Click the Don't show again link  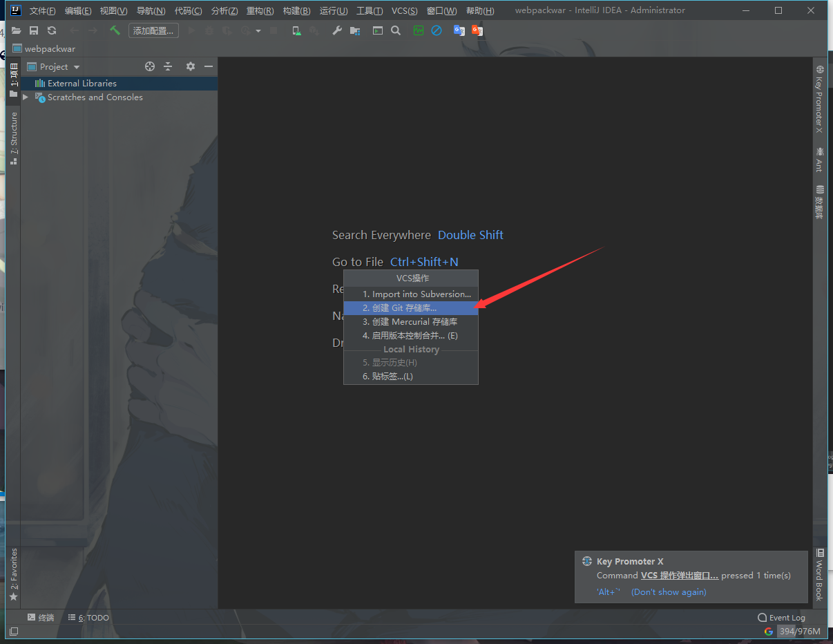pyautogui.click(x=669, y=591)
